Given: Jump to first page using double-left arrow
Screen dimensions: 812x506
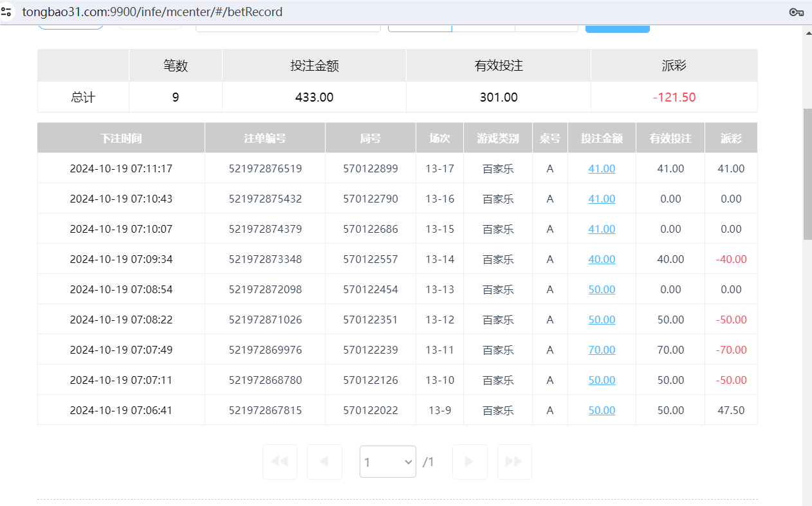Looking at the screenshot, I should (x=279, y=462).
